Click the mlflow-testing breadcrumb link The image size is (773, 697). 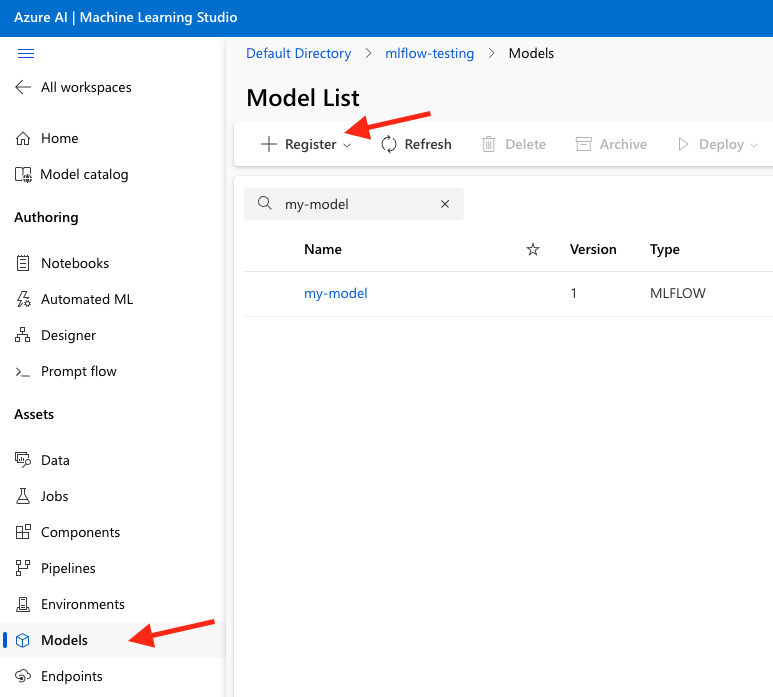click(429, 53)
